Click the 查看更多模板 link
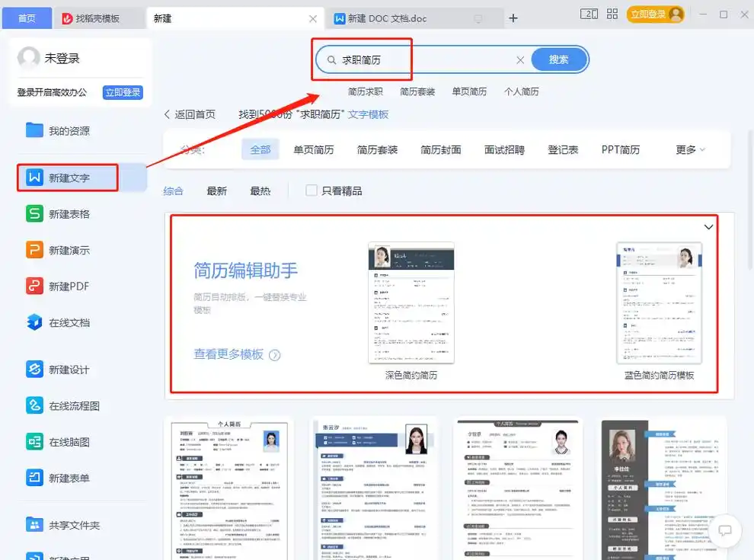Viewport: 754px width, 560px height. (x=231, y=355)
